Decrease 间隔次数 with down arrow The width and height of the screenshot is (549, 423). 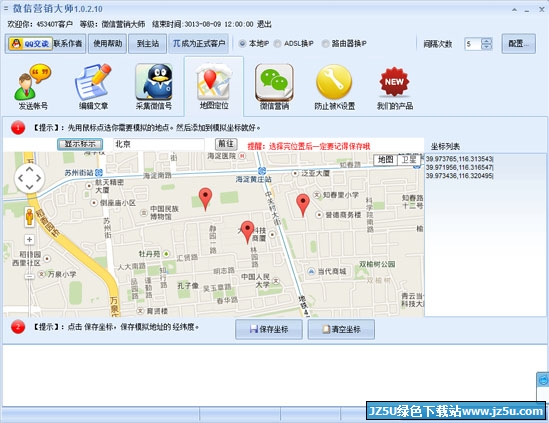487,47
